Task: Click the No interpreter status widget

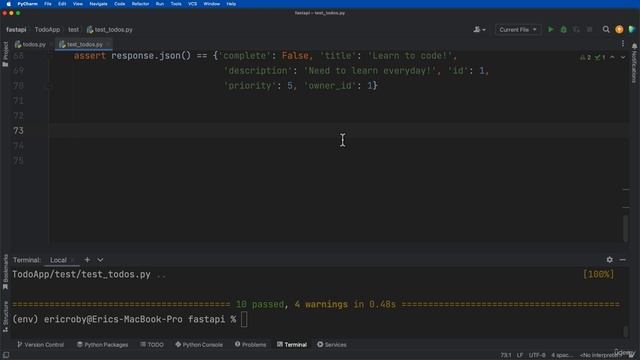Action: [600, 355]
